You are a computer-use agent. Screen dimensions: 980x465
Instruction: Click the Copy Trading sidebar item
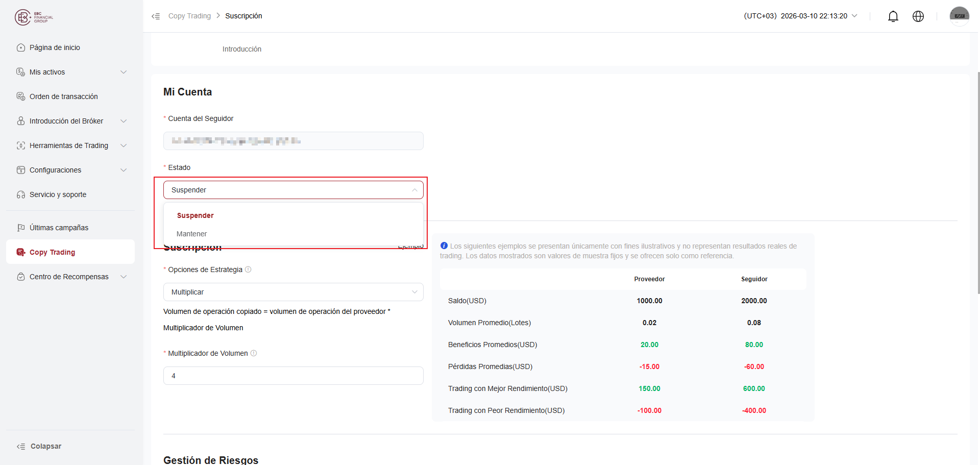click(x=70, y=252)
